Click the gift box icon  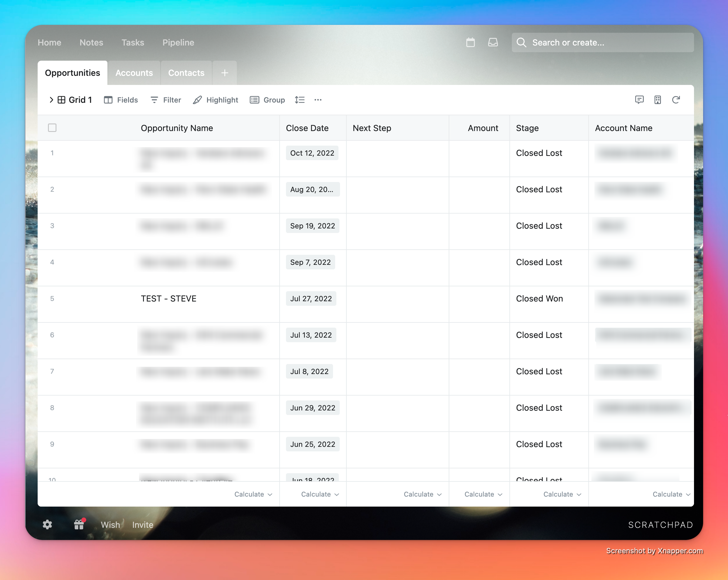point(79,525)
